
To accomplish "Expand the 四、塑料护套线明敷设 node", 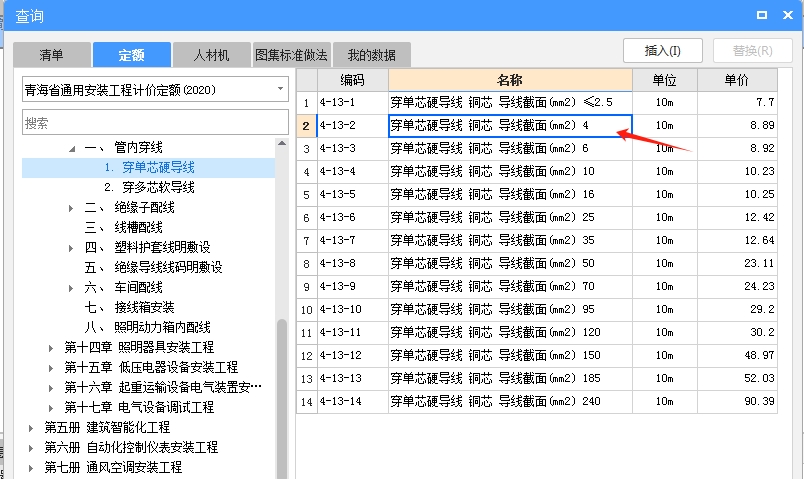I will 71,248.
